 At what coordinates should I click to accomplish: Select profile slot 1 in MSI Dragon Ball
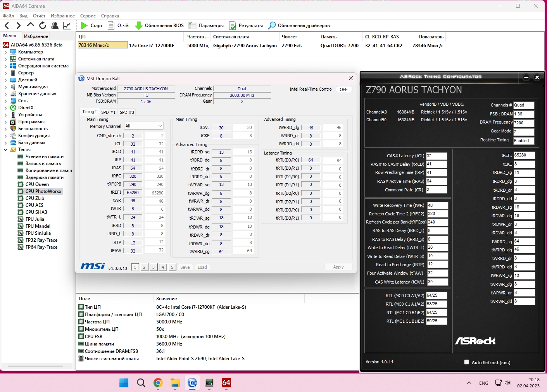click(x=135, y=267)
